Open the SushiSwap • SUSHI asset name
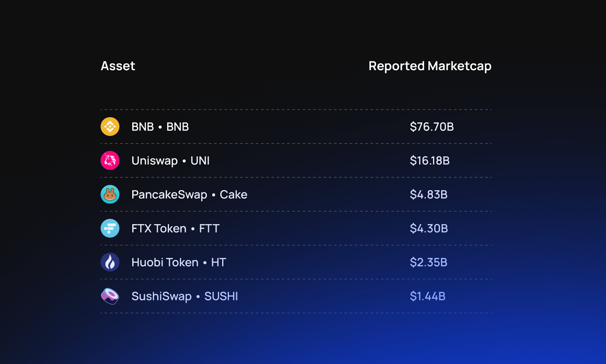This screenshot has height=364, width=606. pos(184,296)
